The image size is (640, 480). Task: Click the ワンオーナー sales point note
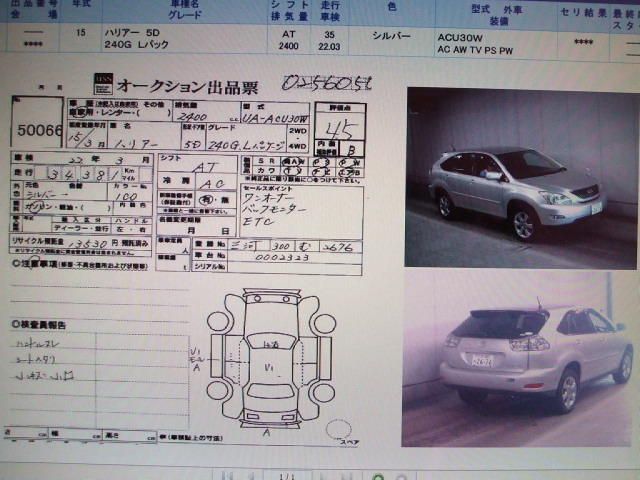(x=269, y=198)
